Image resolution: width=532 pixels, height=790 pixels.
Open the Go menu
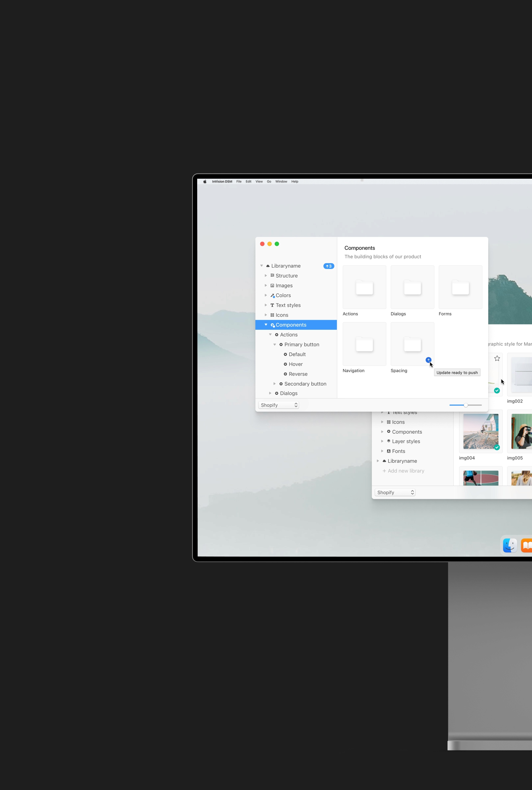point(269,182)
